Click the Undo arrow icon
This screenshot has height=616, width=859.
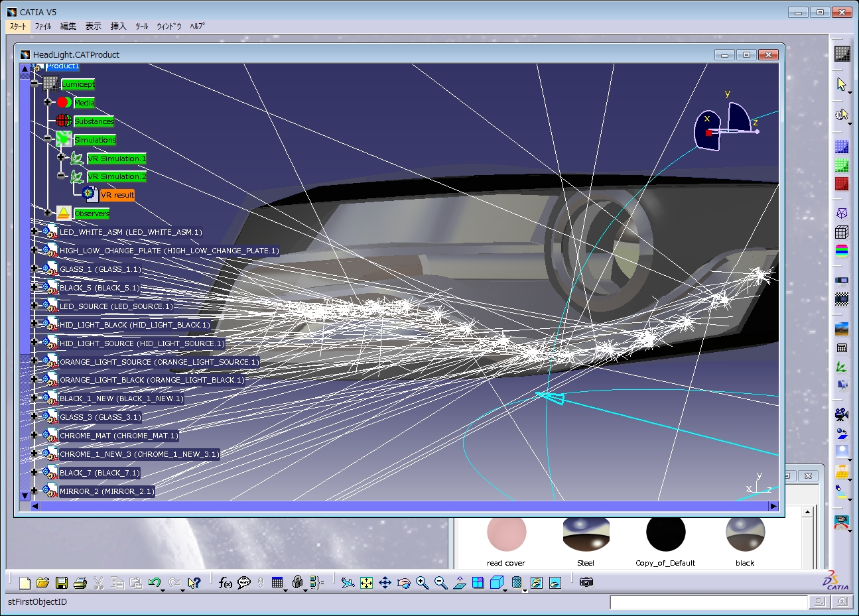155,583
